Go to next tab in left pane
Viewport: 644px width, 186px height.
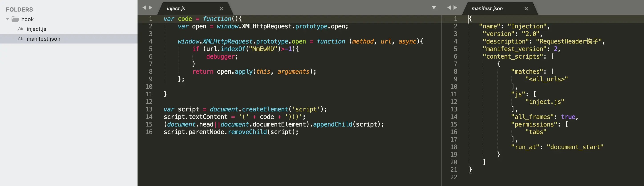(150, 8)
